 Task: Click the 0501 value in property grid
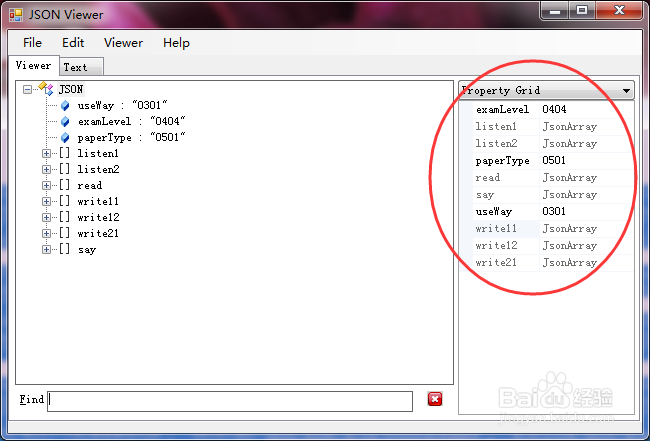[554, 160]
